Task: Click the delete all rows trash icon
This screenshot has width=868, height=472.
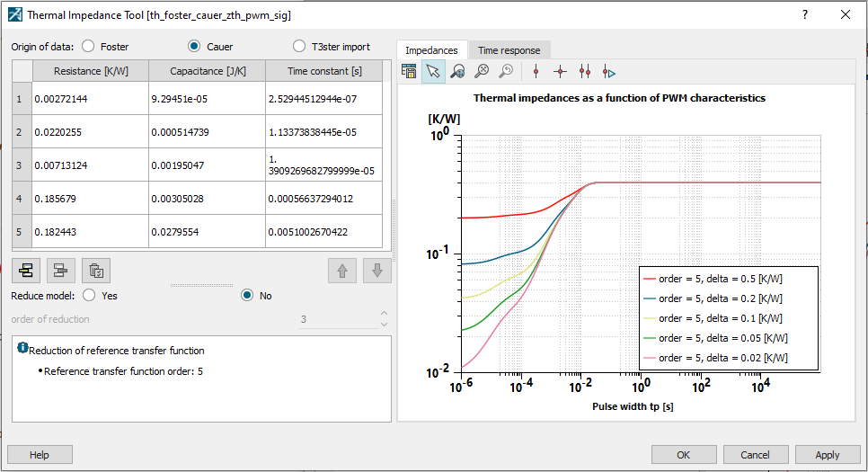Action: [x=95, y=270]
